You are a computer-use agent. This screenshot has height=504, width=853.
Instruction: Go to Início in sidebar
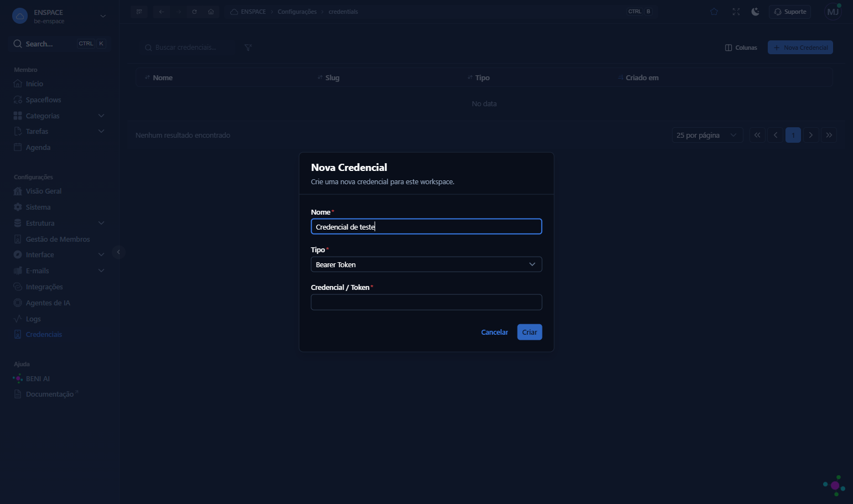(x=34, y=84)
